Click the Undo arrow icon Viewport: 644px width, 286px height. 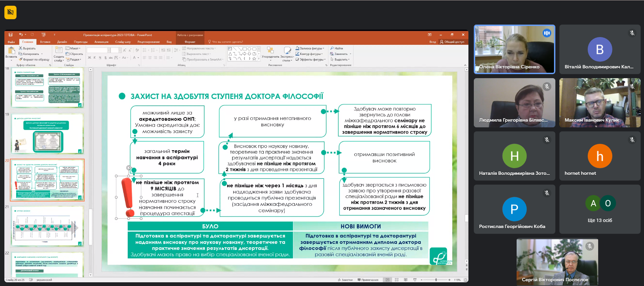[21, 35]
